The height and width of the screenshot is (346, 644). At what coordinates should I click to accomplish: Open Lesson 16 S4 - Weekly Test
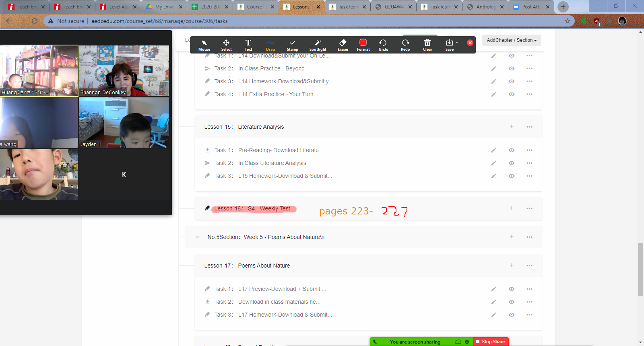[252, 209]
